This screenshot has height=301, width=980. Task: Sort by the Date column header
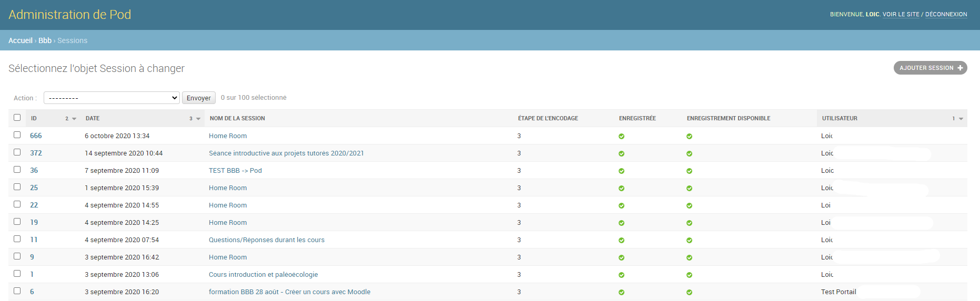pyautogui.click(x=93, y=118)
